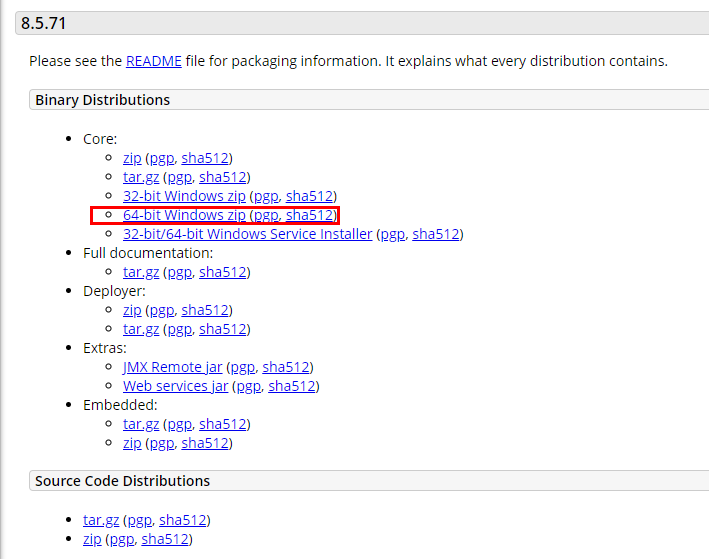
Task: Download the Core zip distribution
Action: point(132,158)
